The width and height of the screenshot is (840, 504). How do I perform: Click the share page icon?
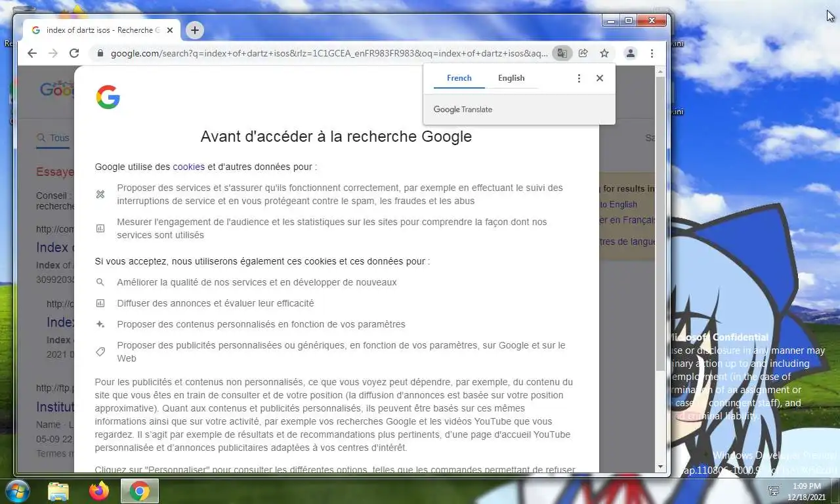(583, 53)
